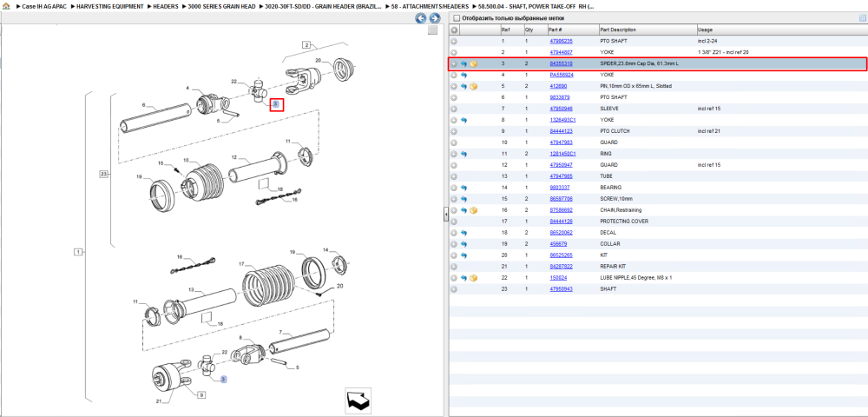Select 'LUBE NIPPLE,45 Degree, M8 x 1' text

635,278
